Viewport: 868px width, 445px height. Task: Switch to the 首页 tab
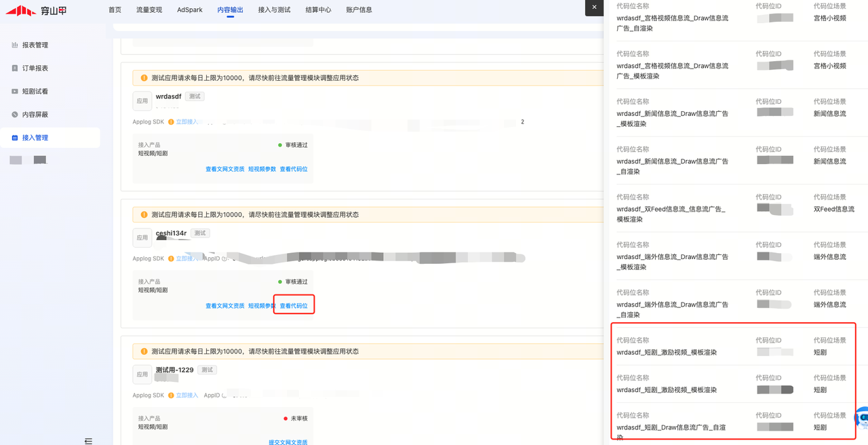click(x=115, y=10)
